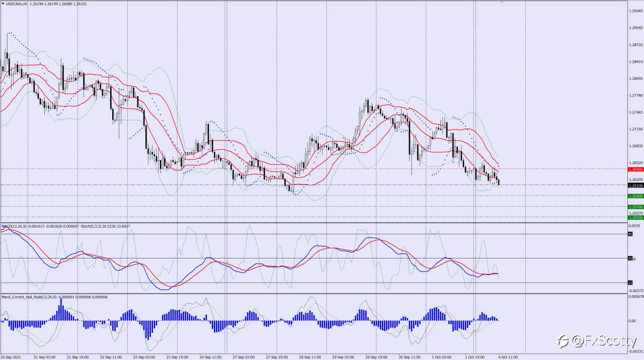Click the 1.29365 price axis label
Screen dimensions: 644x360
tap(636, 11)
